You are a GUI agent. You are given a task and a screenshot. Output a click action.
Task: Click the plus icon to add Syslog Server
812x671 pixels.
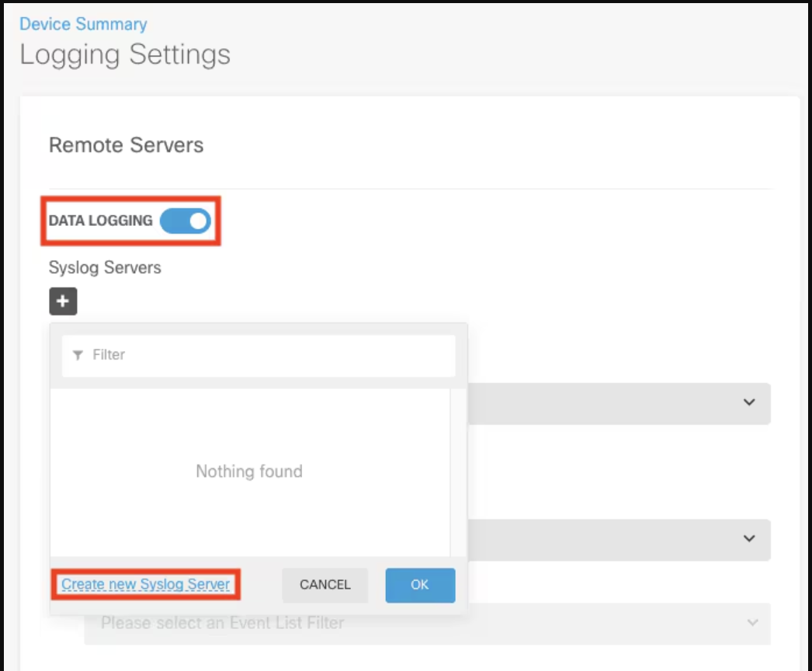[63, 301]
